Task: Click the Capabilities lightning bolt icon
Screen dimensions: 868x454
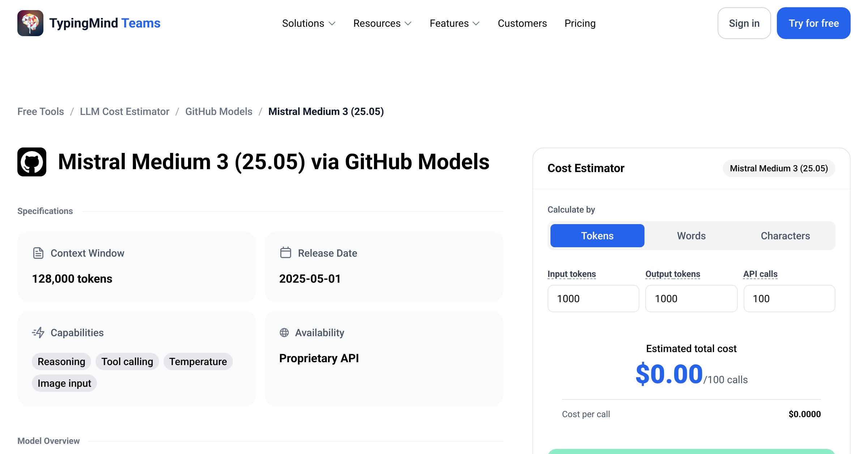Action: (x=38, y=333)
